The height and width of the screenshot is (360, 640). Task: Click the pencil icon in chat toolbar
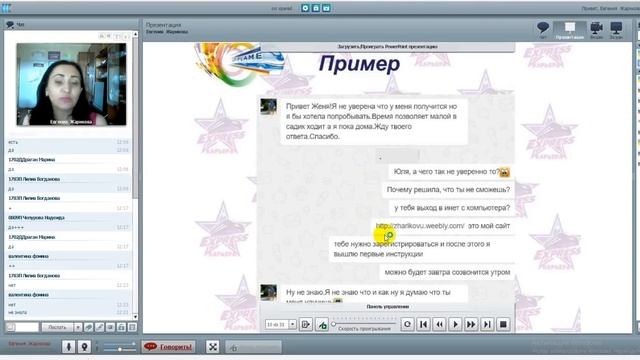(100, 327)
